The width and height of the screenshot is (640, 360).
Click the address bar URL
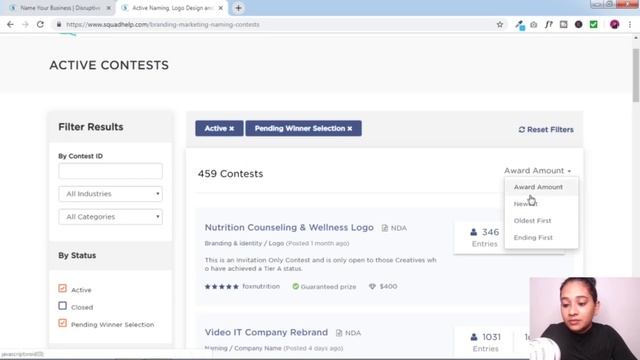pos(162,24)
